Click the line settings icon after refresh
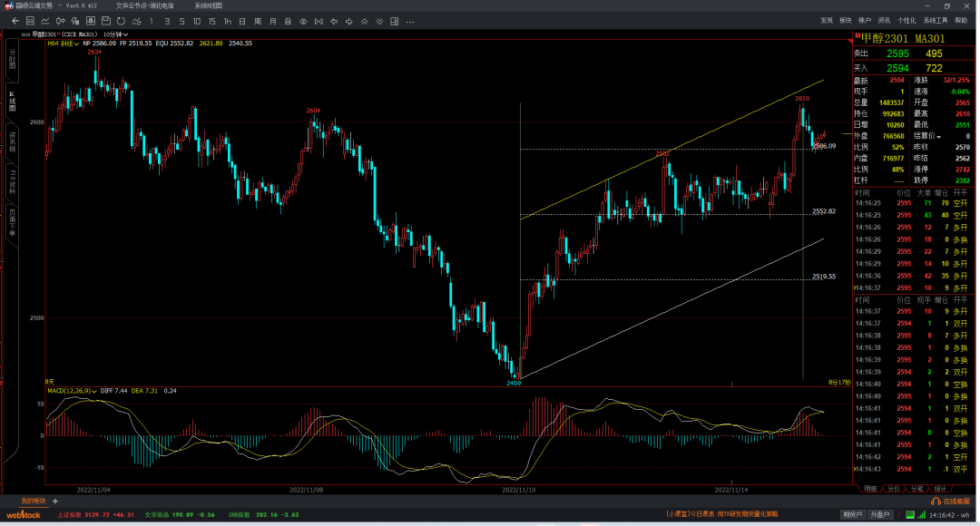980x526 pixels. click(136, 21)
